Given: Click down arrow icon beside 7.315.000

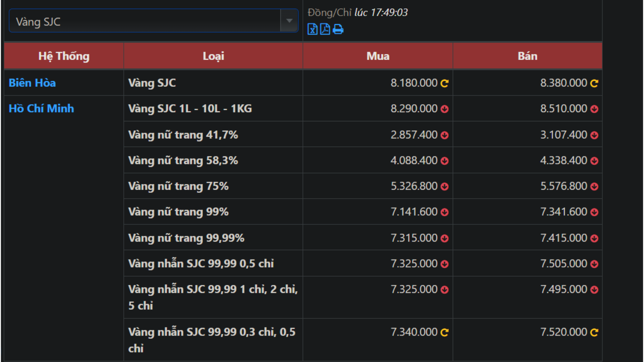Looking at the screenshot, I should 444,238.
